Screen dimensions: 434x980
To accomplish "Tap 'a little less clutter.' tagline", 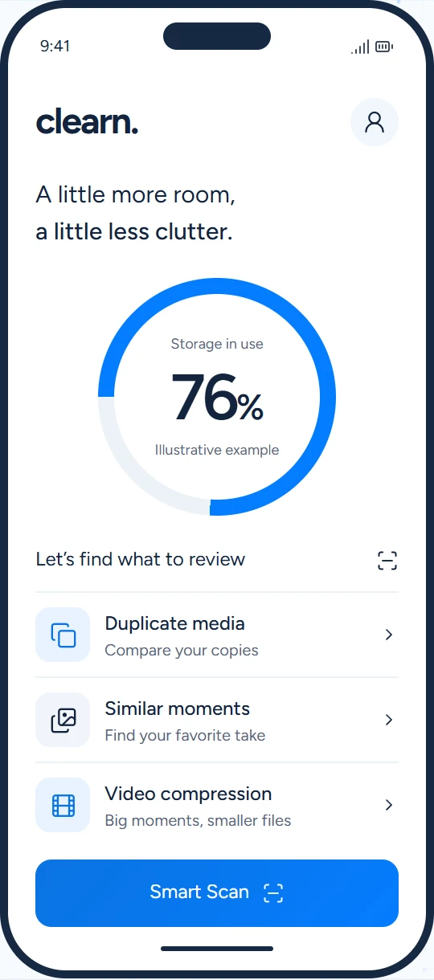I will 134,232.
